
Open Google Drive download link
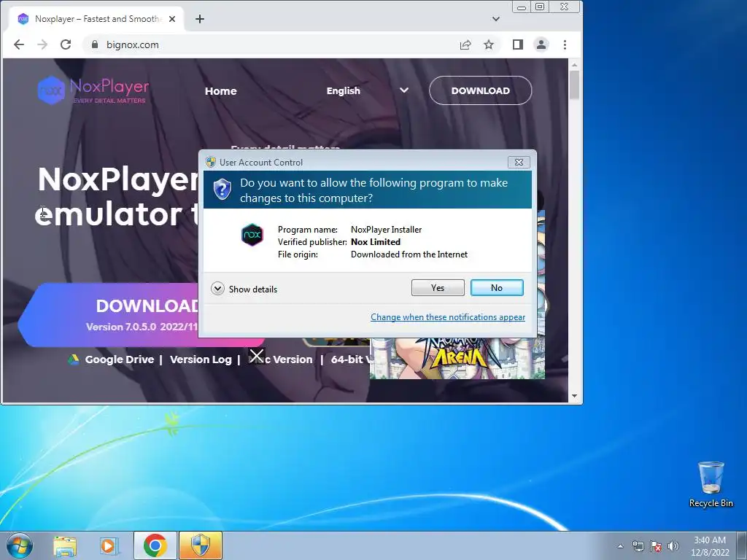coord(120,359)
